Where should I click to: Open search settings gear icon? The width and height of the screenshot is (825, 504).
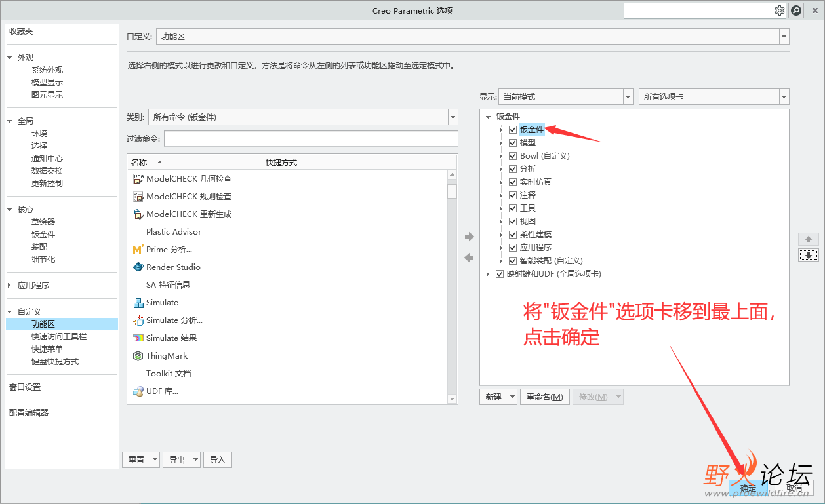[x=779, y=10]
